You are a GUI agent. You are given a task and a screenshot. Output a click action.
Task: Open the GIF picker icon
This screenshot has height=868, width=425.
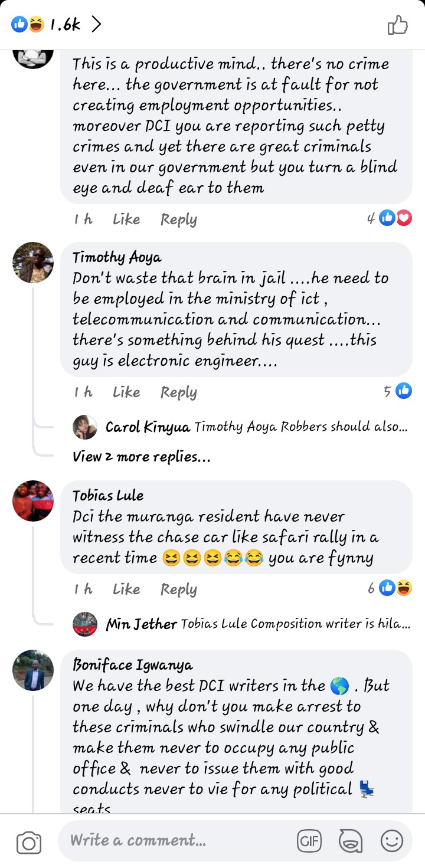pyautogui.click(x=309, y=841)
